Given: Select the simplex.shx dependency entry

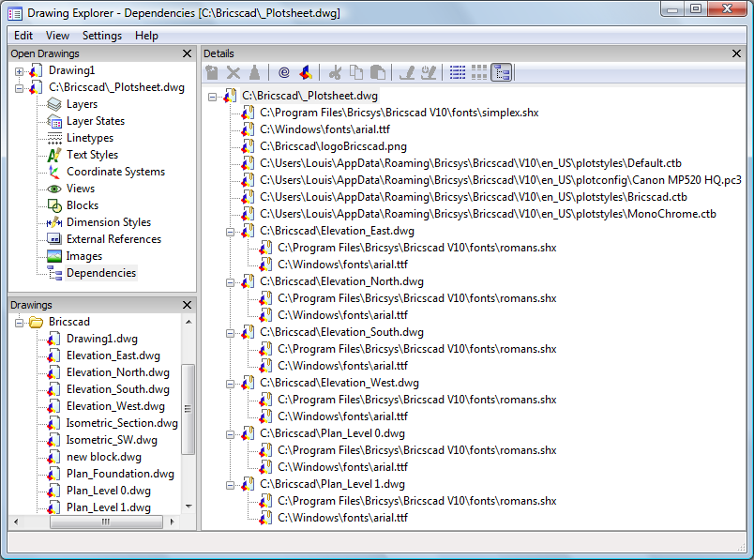Looking at the screenshot, I should click(400, 113).
